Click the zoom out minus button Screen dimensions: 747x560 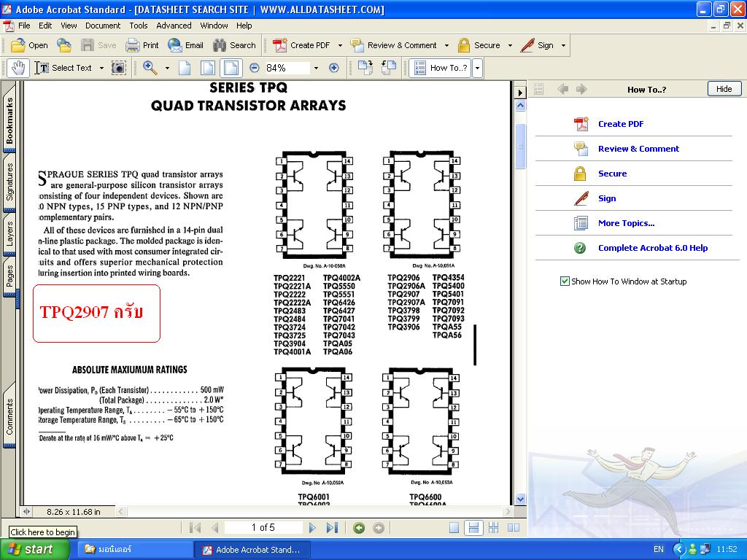(255, 68)
